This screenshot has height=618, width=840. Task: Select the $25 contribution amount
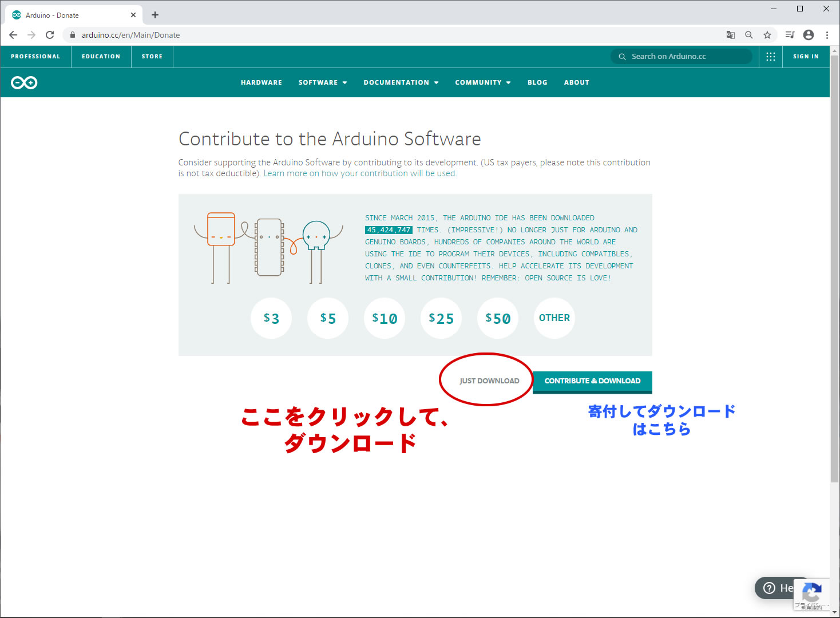pos(441,318)
